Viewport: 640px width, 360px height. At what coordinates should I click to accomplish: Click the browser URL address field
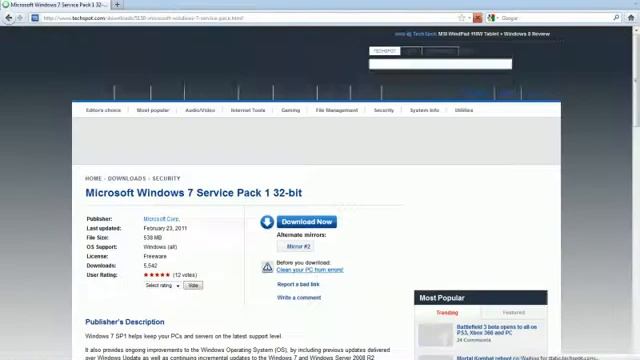click(x=249, y=18)
